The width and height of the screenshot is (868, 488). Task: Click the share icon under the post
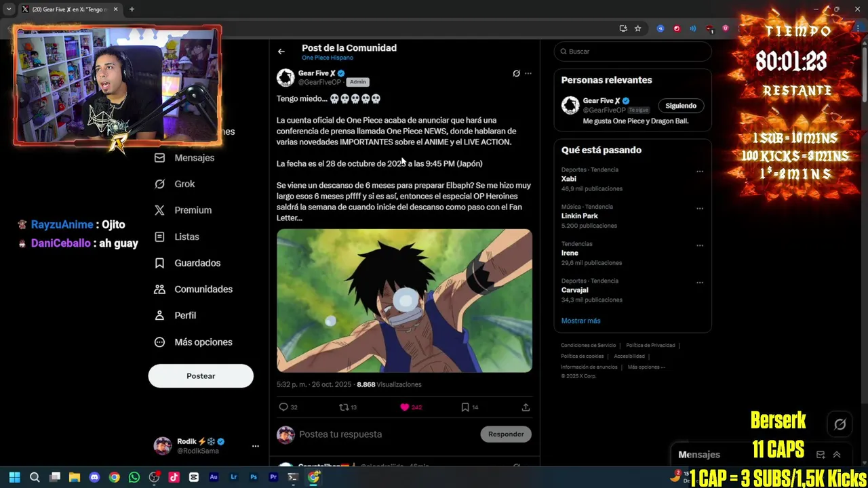pyautogui.click(x=526, y=407)
